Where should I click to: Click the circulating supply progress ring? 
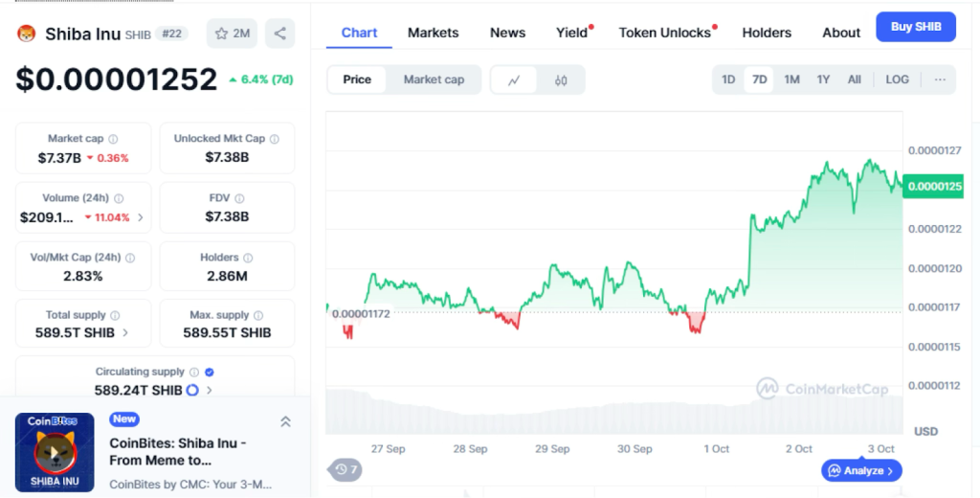tap(191, 390)
